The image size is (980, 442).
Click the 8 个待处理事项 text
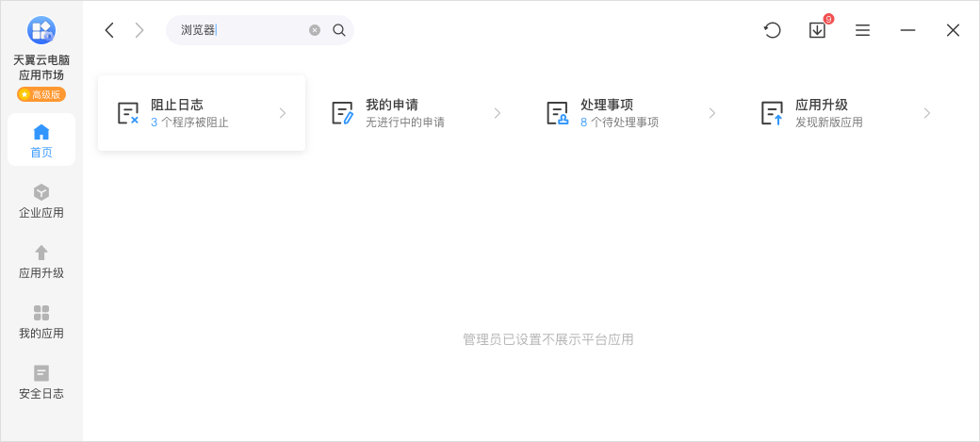click(x=619, y=123)
